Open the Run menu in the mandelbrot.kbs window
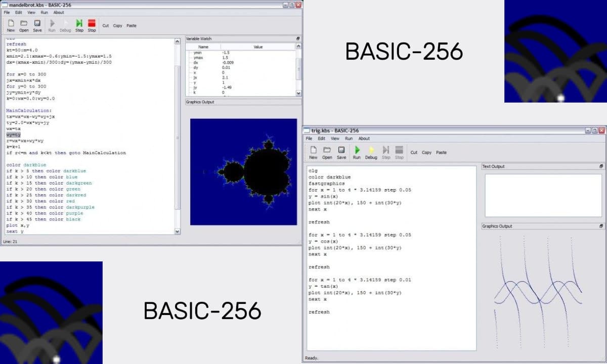The width and height of the screenshot is (607, 364). (x=45, y=12)
